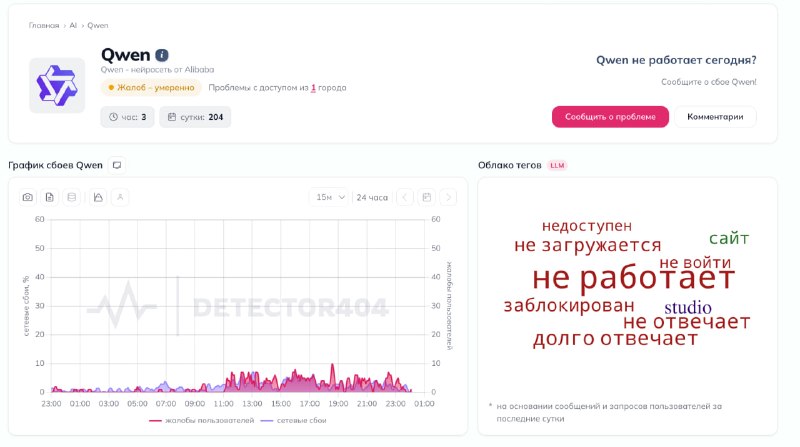Screen dimensions: 800x447
Task: Go to previous period with left arrow
Action: pos(405,197)
